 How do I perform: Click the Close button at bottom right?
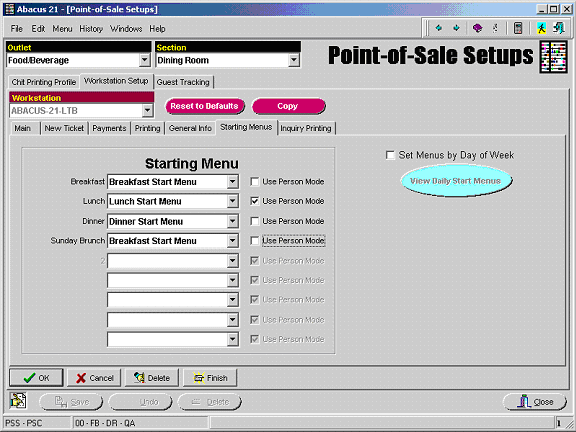pyautogui.click(x=534, y=402)
